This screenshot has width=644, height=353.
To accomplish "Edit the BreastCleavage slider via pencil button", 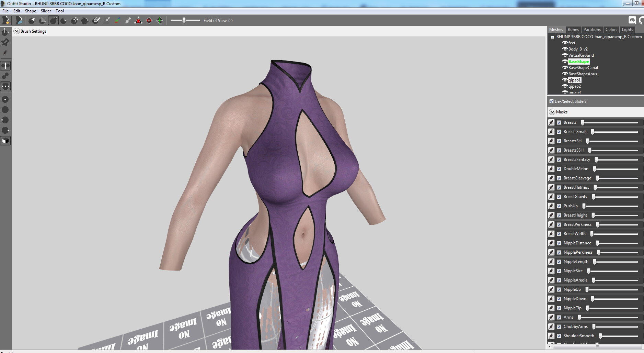I will pyautogui.click(x=551, y=178).
